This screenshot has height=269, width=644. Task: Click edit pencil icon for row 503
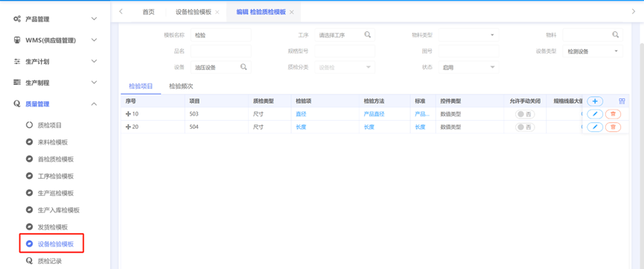[595, 114]
